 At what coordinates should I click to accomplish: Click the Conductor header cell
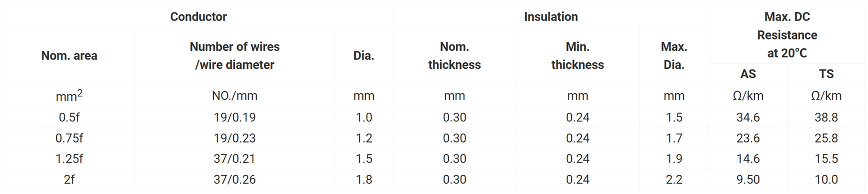[198, 17]
